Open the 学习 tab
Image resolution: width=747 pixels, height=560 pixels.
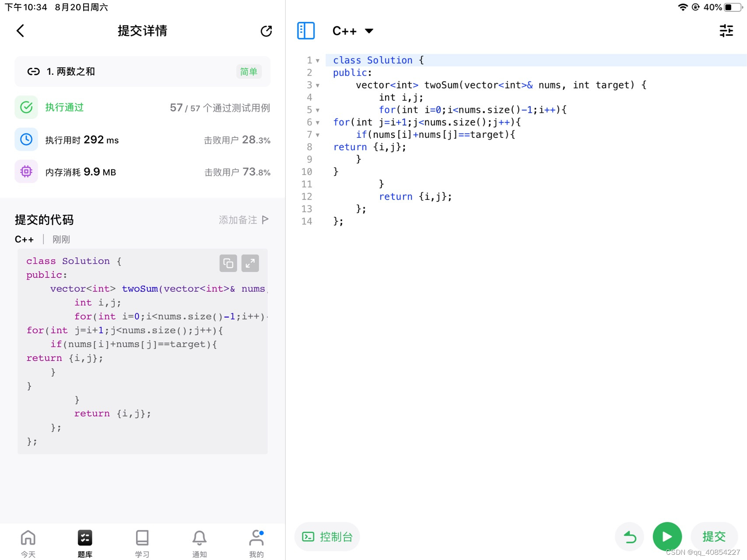142,543
